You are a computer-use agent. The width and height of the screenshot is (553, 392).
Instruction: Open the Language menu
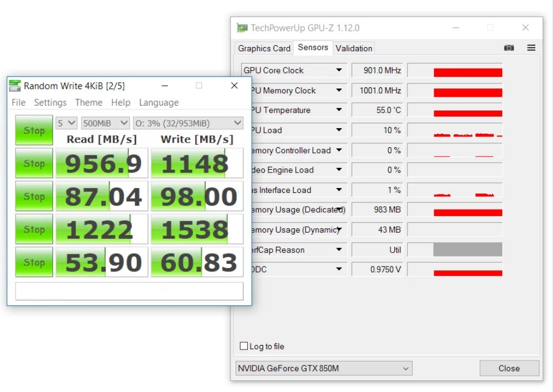point(159,103)
